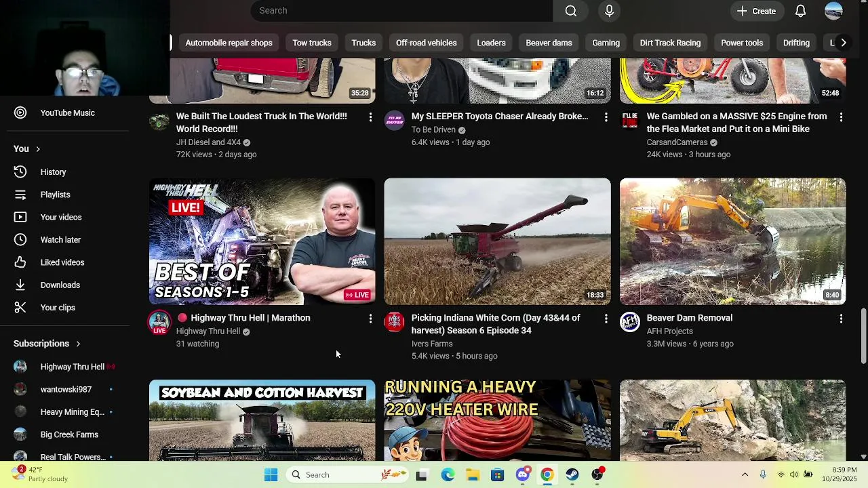Expand the Subscriptions section chevron

coord(78,344)
